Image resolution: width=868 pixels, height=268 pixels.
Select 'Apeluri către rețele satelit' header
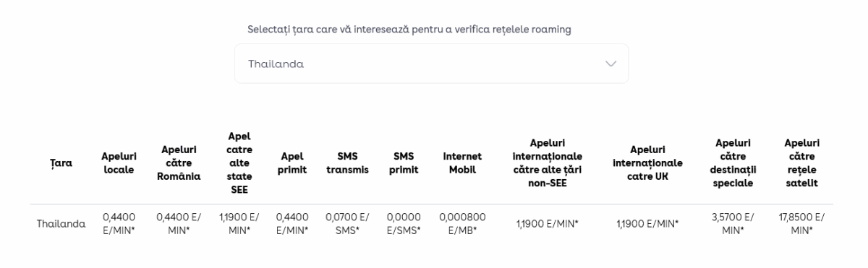click(x=801, y=163)
